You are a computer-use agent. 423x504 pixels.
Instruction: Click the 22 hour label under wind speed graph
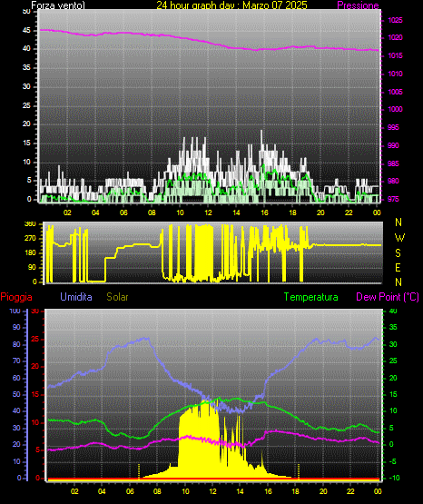point(349,212)
